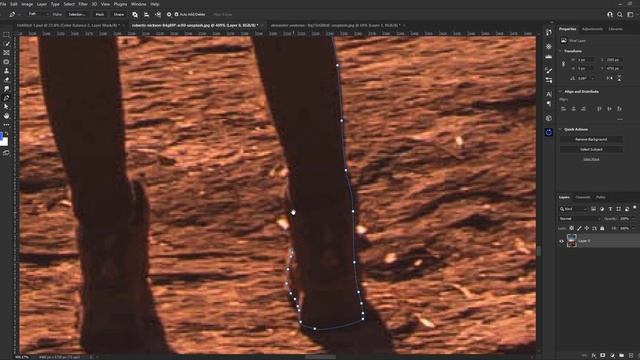The image size is (640, 360).
Task: Click the View More link
Action: 591,159
